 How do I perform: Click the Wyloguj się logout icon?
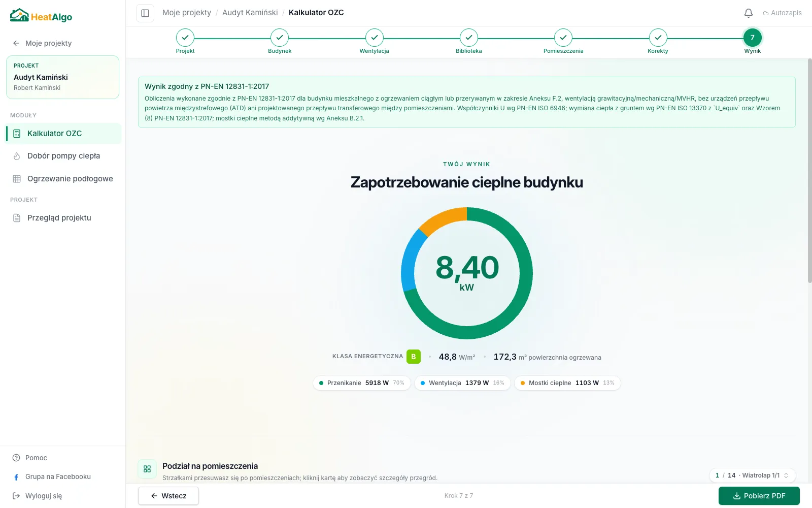click(x=16, y=496)
